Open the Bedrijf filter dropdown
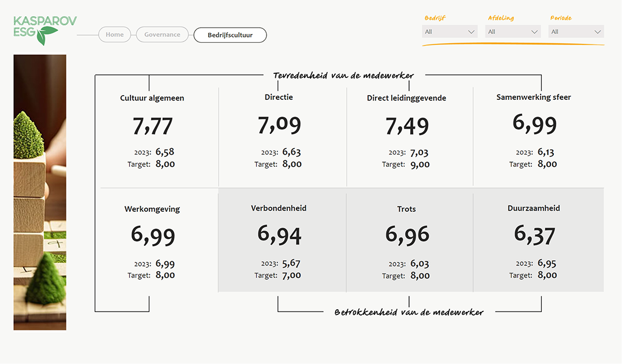Image resolution: width=622 pixels, height=364 pixels. click(x=449, y=31)
